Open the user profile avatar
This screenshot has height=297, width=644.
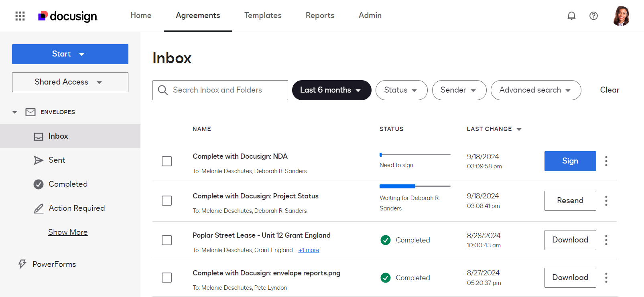click(x=621, y=16)
